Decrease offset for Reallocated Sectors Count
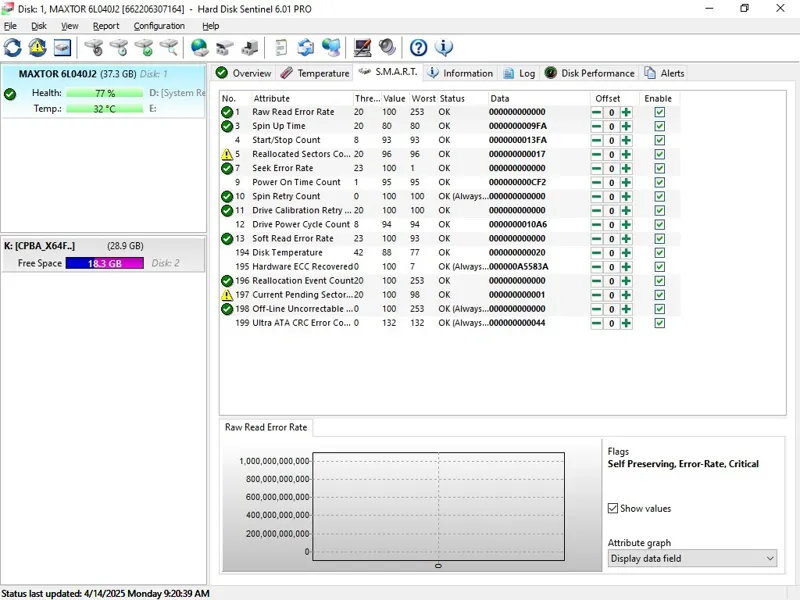The height and width of the screenshot is (600, 800). pyautogui.click(x=596, y=154)
